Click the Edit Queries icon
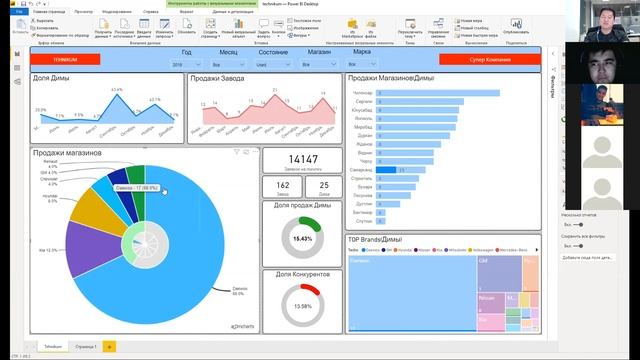 [164, 24]
